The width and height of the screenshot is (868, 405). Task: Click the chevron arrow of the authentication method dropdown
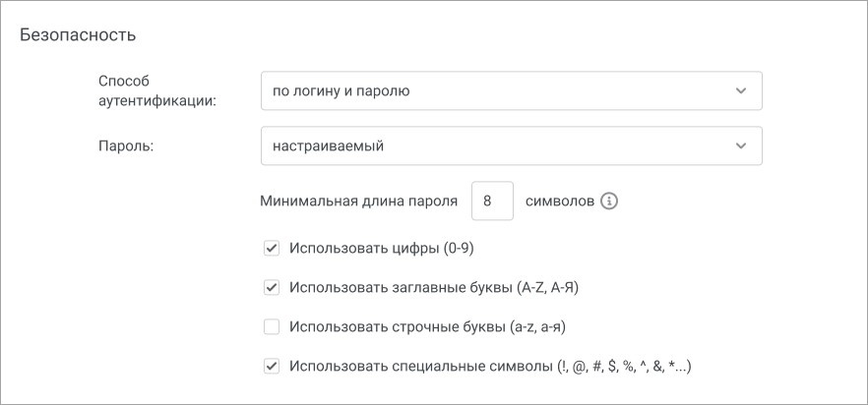click(741, 90)
